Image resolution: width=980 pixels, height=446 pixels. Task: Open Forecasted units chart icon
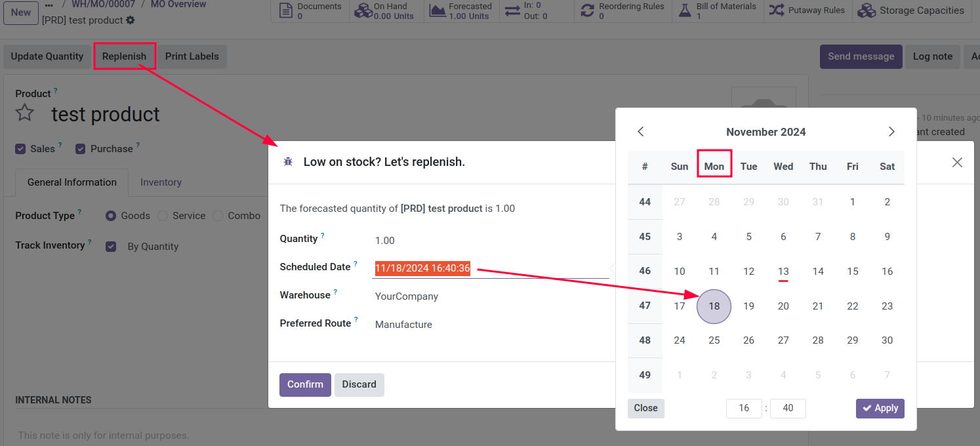[x=438, y=10]
